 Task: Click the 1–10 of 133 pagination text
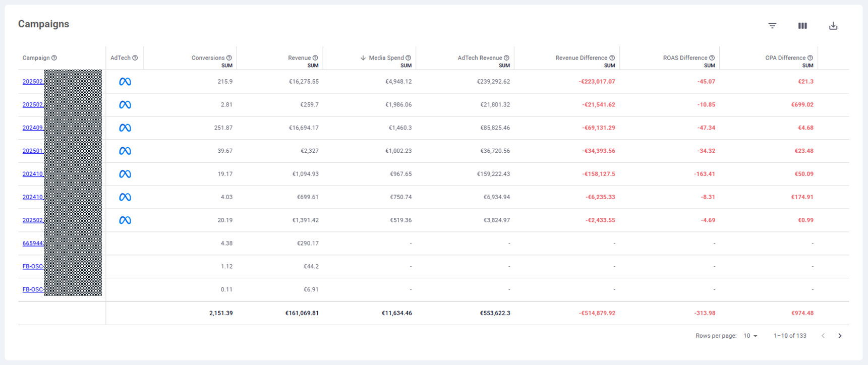(x=790, y=336)
